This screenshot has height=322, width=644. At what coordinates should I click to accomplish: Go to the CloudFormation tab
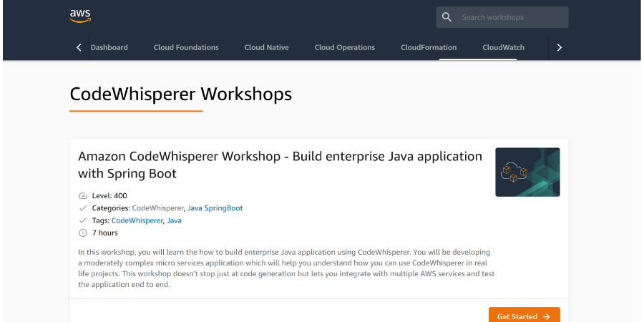tap(429, 48)
